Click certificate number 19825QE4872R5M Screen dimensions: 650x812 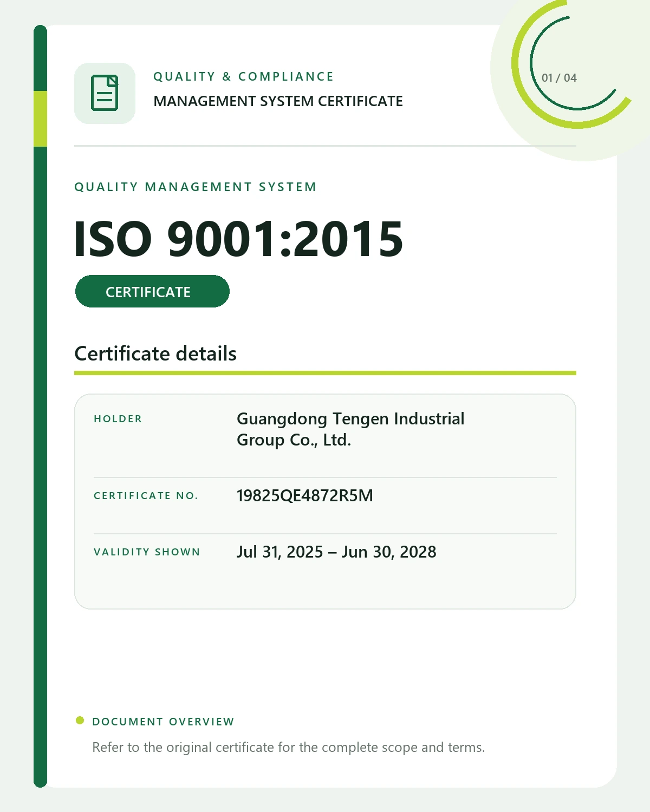point(305,496)
